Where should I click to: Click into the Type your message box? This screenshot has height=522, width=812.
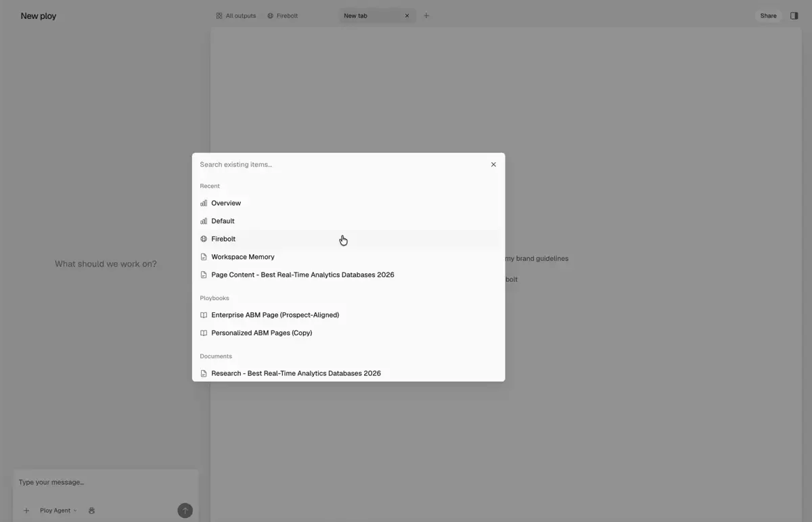coord(106,482)
